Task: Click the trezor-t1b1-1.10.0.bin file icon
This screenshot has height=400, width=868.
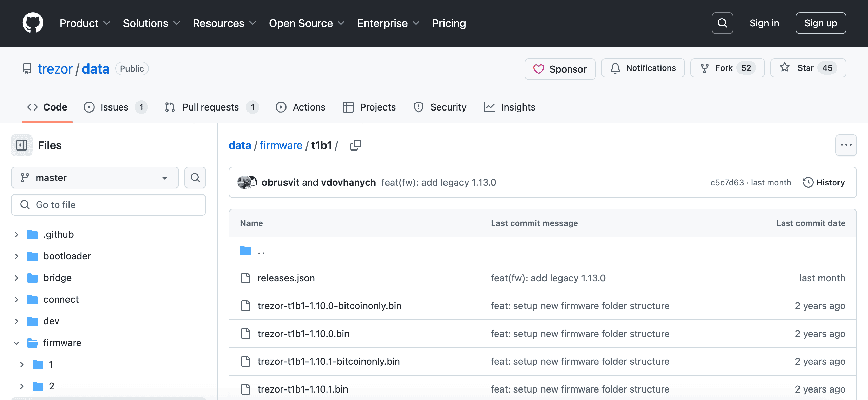Action: [x=245, y=334]
